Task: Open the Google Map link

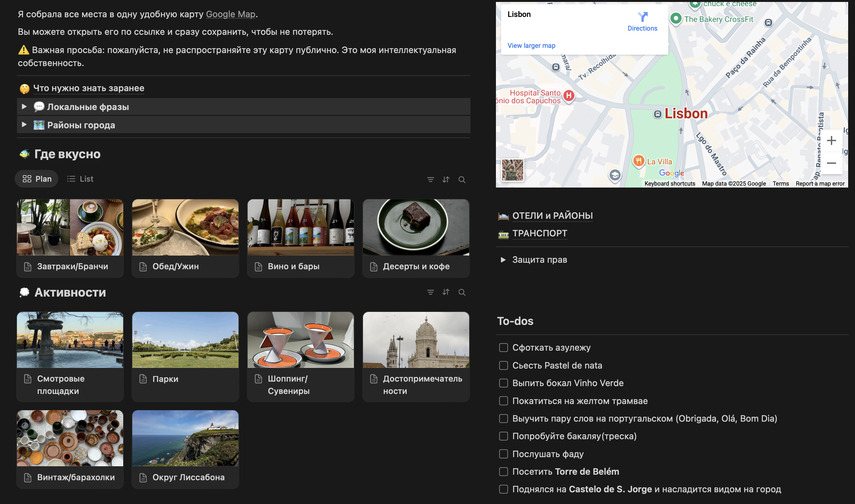Action: (x=230, y=14)
